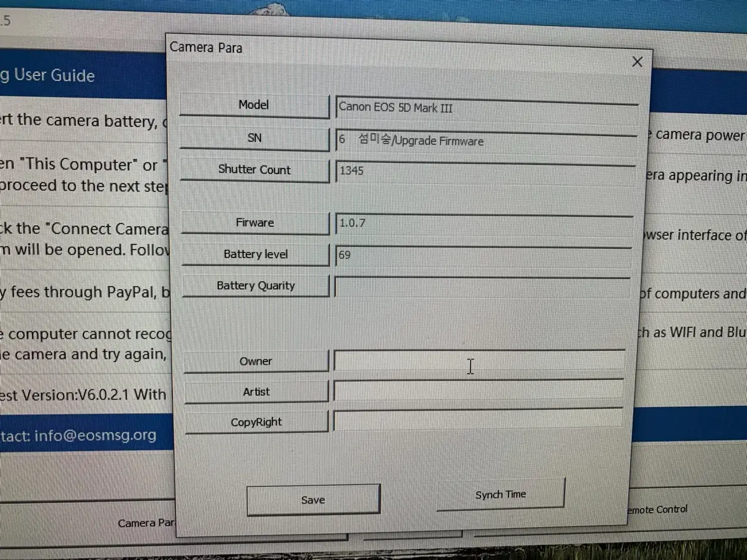Click the model field showing Canon EOS 5D
Screen dimensions: 747x560
[487, 108]
